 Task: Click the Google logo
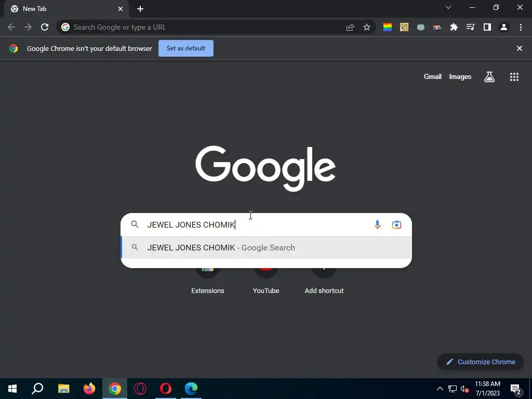265,169
